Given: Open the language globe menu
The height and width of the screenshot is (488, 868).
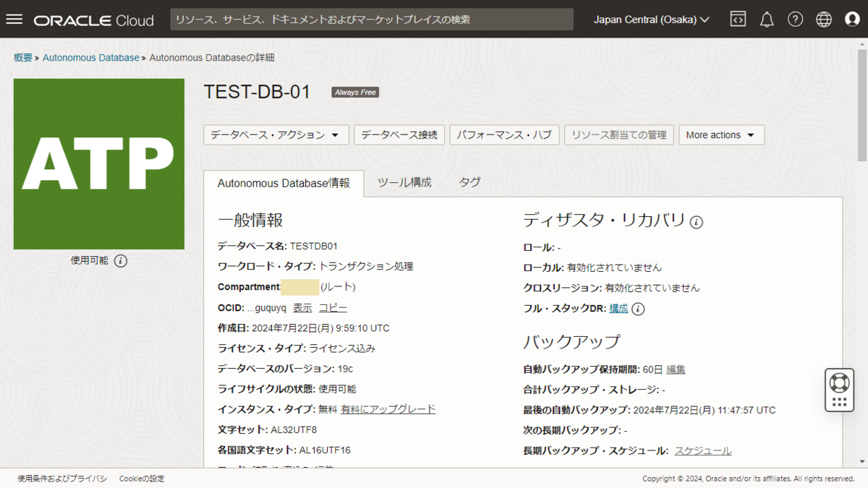Looking at the screenshot, I should click(824, 20).
